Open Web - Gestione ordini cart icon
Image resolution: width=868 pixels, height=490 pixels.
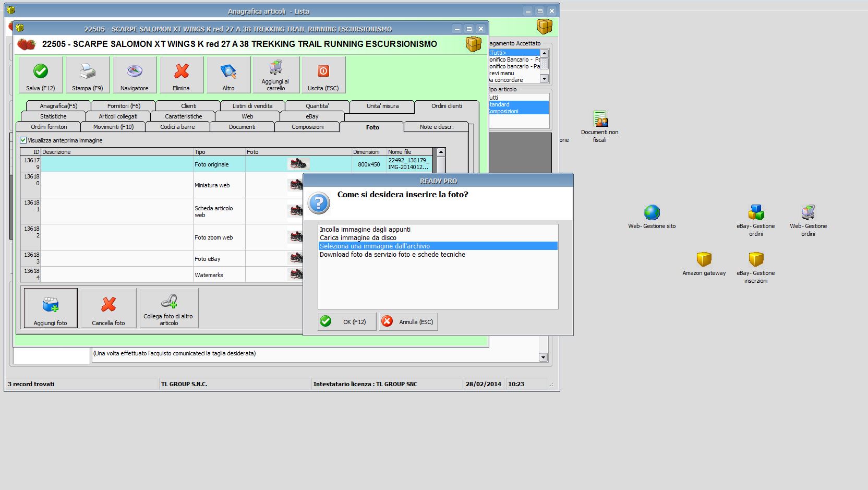coord(808,212)
